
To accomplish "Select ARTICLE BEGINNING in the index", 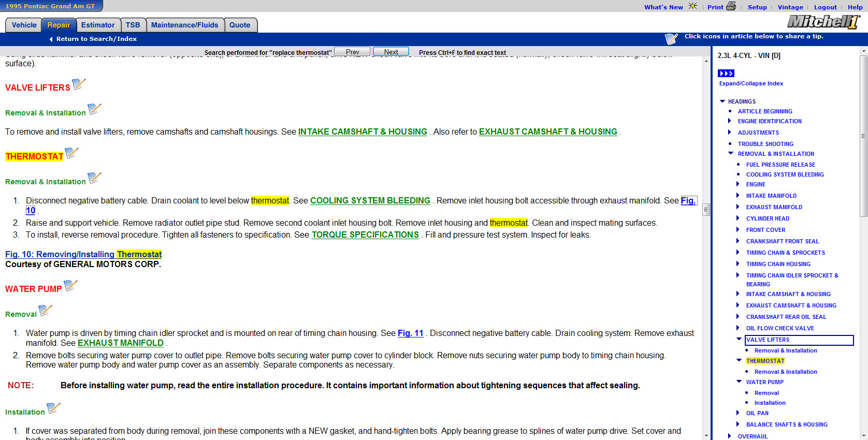I will (x=765, y=111).
